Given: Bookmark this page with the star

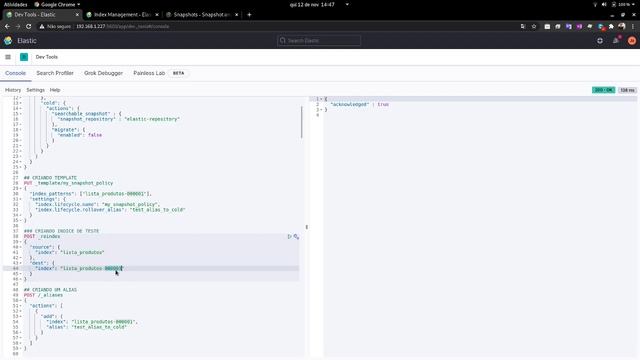Looking at the screenshot, I should 534,27.
